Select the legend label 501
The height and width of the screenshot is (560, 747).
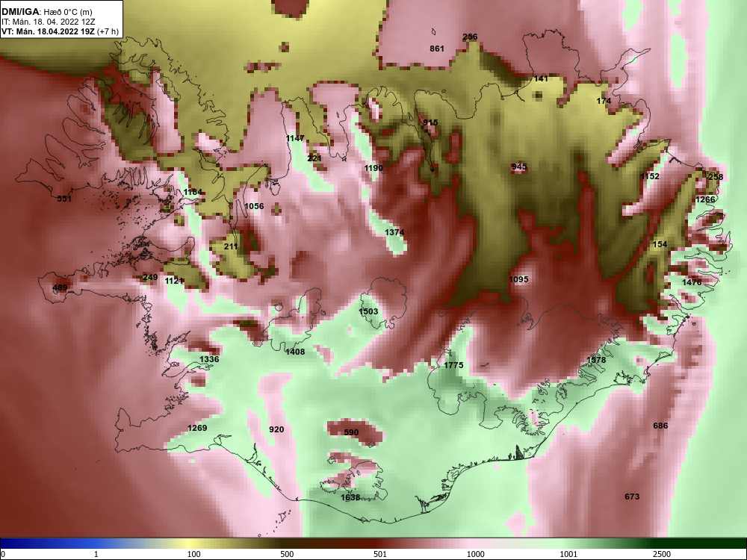(379, 554)
